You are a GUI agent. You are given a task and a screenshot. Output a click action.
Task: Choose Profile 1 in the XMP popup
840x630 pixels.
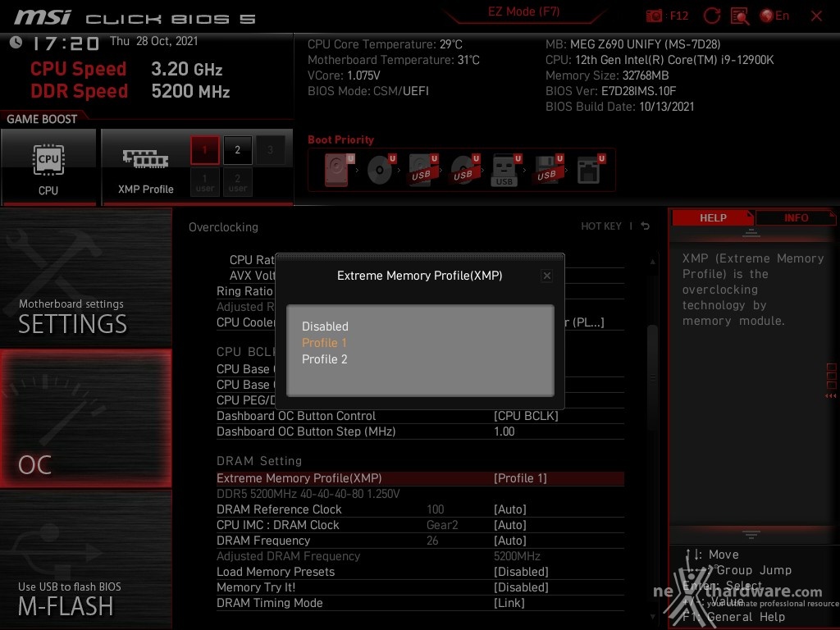coord(324,343)
